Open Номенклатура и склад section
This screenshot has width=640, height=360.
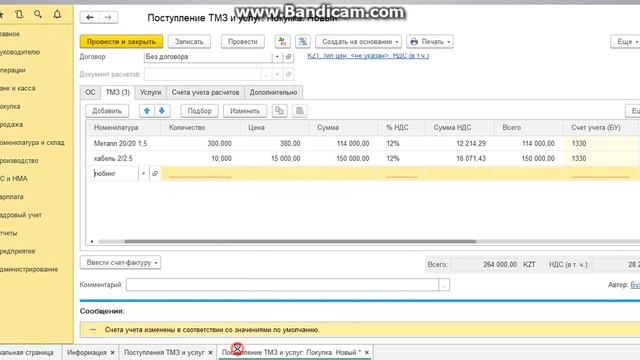point(32,143)
